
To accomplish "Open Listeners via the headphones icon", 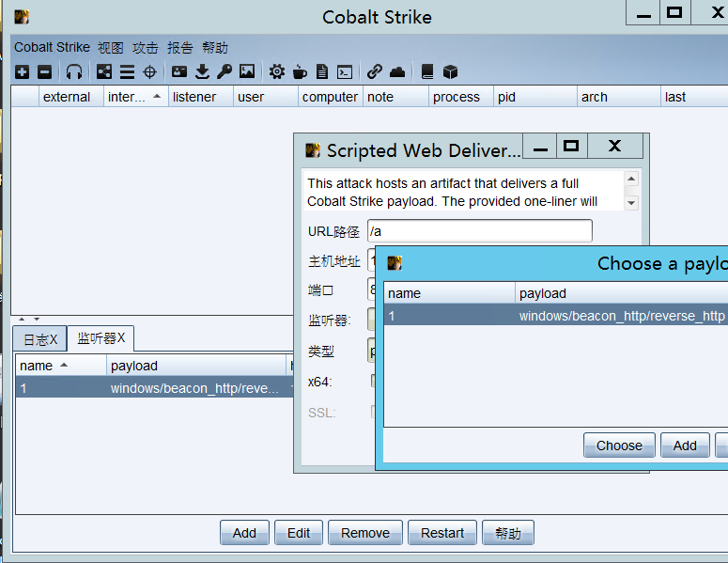I will pos(74,72).
